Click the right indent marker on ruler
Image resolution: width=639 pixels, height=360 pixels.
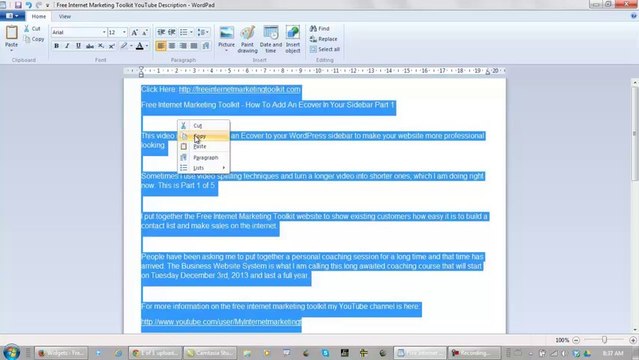point(488,72)
